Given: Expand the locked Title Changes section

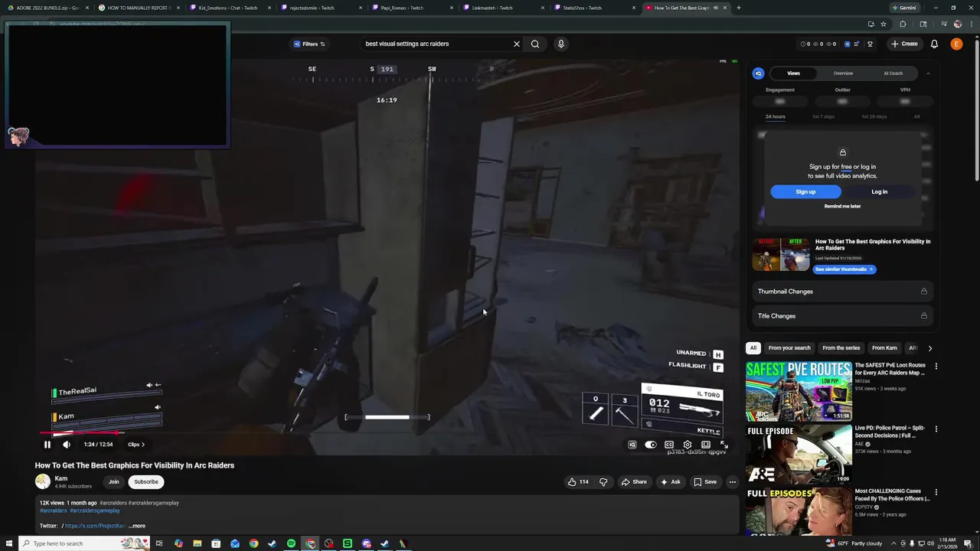Looking at the screenshot, I should pos(842,316).
